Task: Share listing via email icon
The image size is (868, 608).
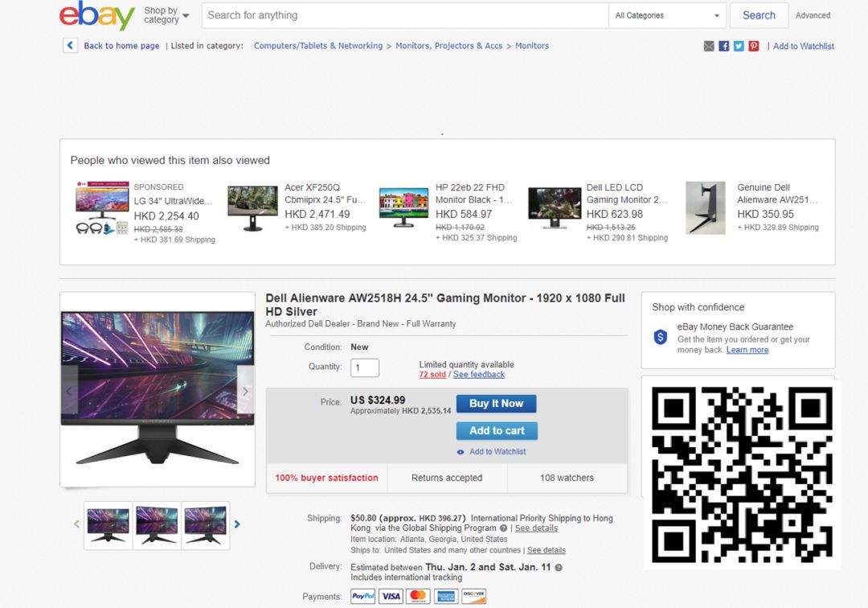Action: pos(709,47)
